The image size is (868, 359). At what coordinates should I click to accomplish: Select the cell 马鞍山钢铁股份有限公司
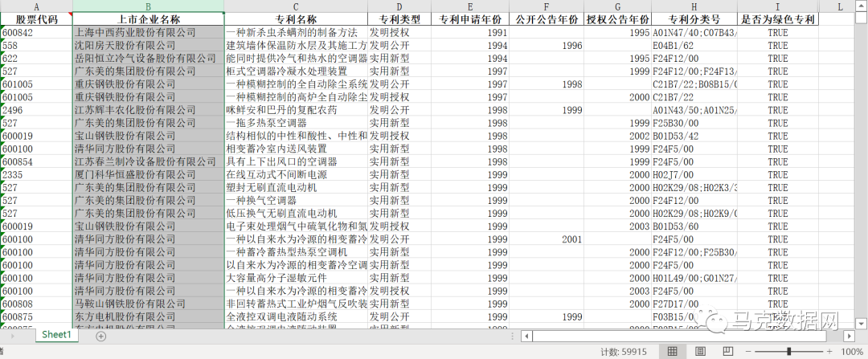tap(149, 304)
